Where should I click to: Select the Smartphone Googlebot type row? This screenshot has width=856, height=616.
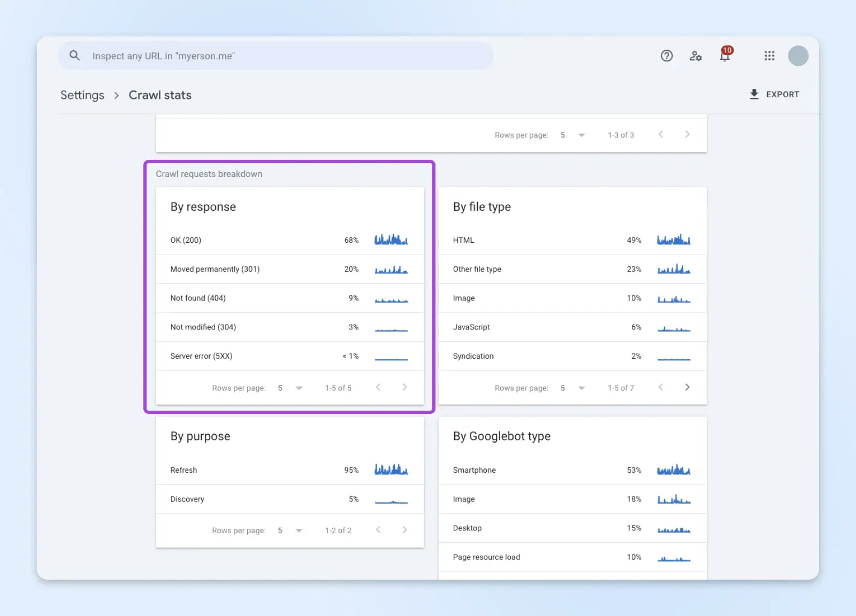point(572,470)
